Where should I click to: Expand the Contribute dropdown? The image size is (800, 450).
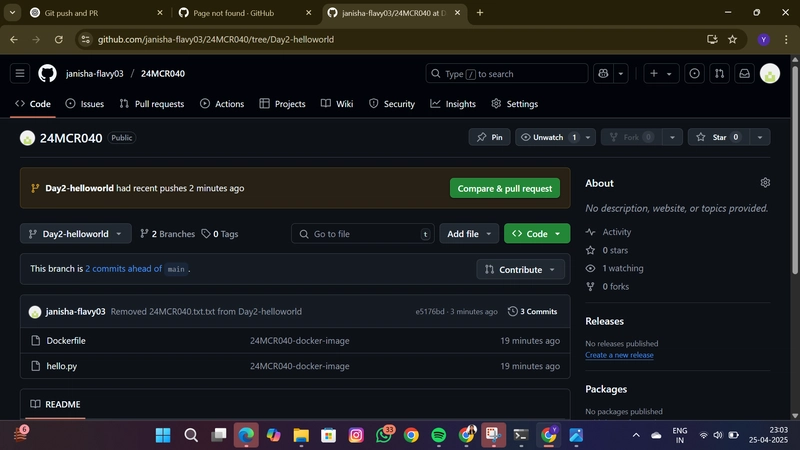(520, 269)
